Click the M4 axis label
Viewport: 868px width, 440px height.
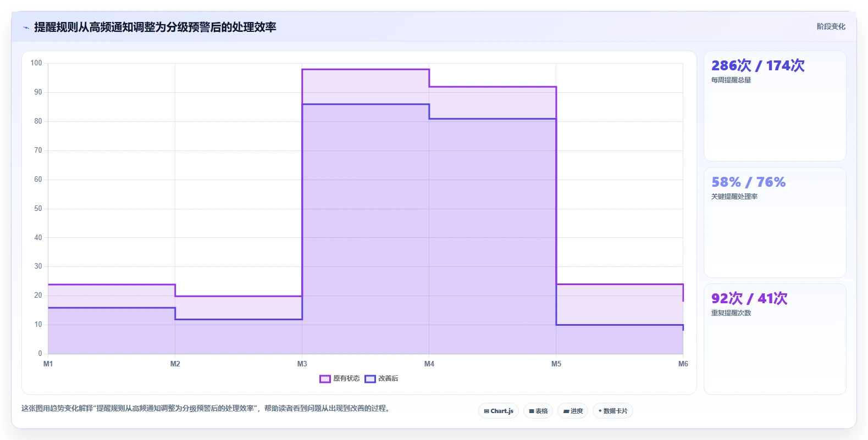tap(429, 364)
